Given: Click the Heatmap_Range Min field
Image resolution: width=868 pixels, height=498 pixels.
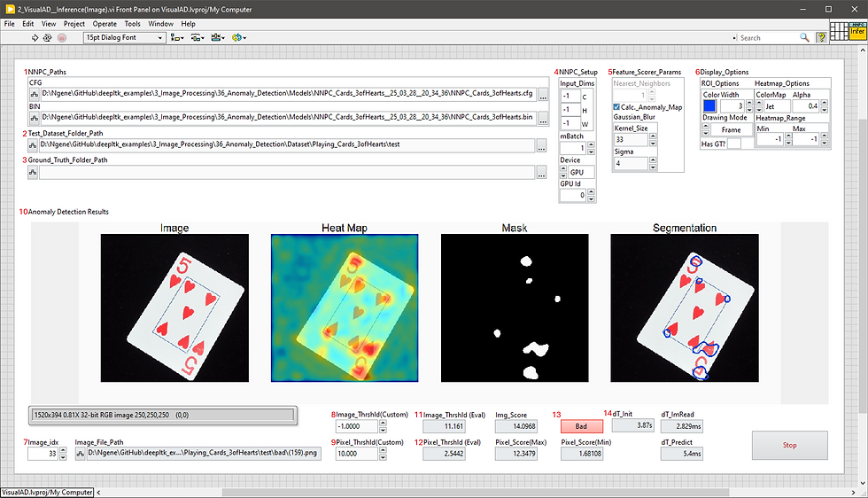Looking at the screenshot, I should 770,139.
